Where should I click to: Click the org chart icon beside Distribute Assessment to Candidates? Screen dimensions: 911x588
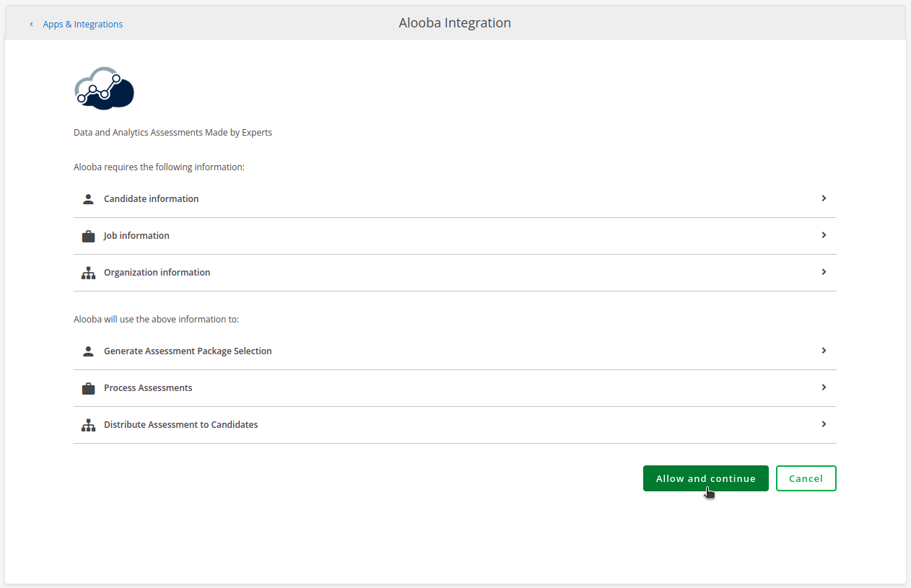(88, 425)
